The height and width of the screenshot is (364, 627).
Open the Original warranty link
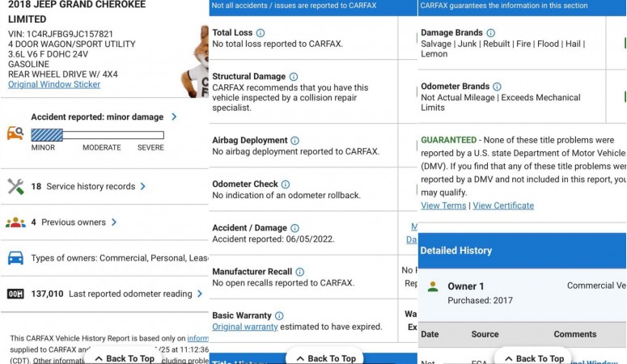tap(244, 327)
